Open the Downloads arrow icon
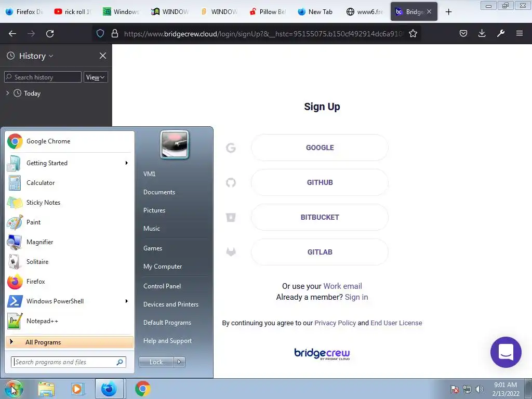532x399 pixels. [482, 33]
